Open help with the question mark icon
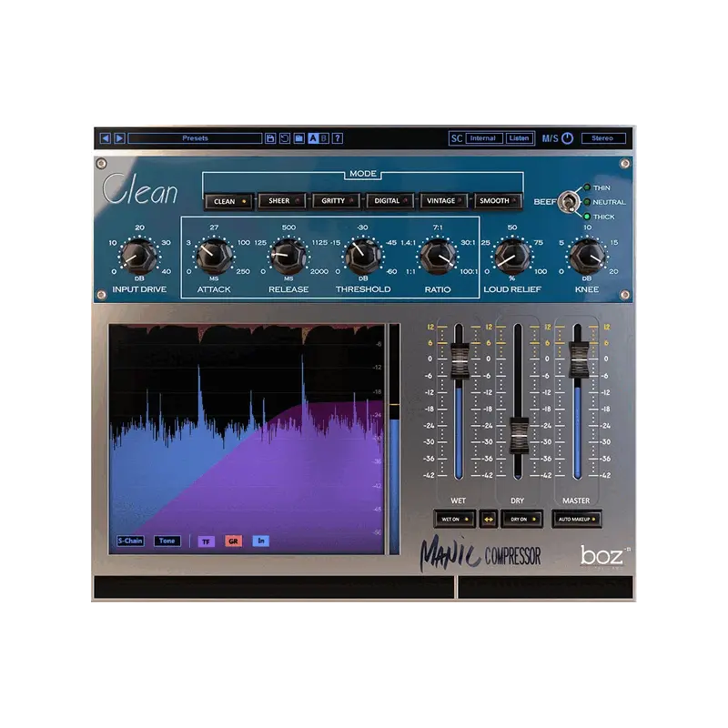Screen dimensions: 728x728 [x=338, y=138]
